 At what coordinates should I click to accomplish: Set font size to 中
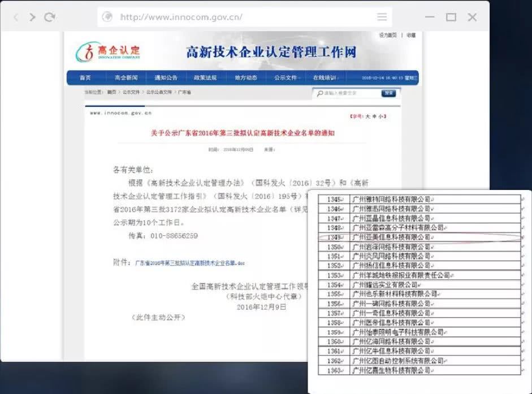coord(374,116)
